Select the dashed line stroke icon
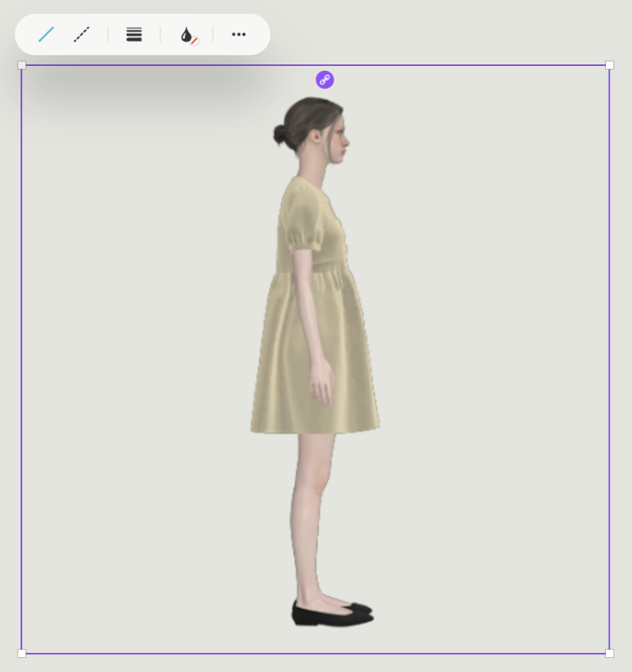The height and width of the screenshot is (672, 632). pos(80,34)
